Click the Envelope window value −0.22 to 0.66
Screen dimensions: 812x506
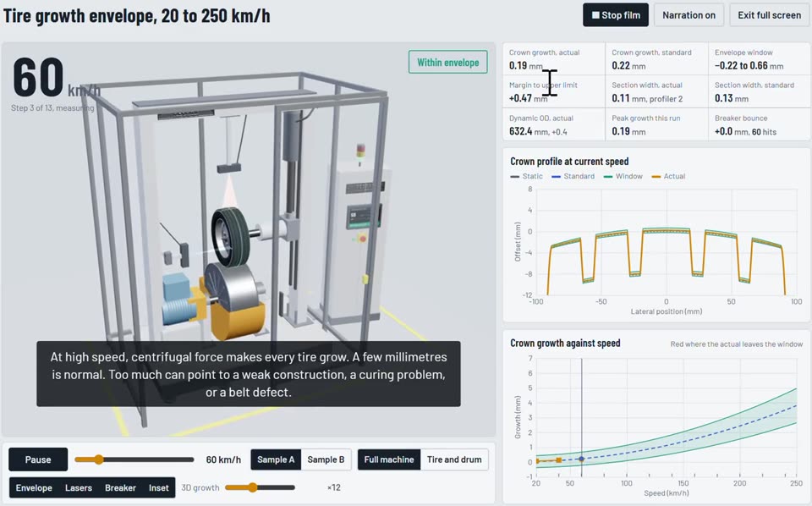749,66
